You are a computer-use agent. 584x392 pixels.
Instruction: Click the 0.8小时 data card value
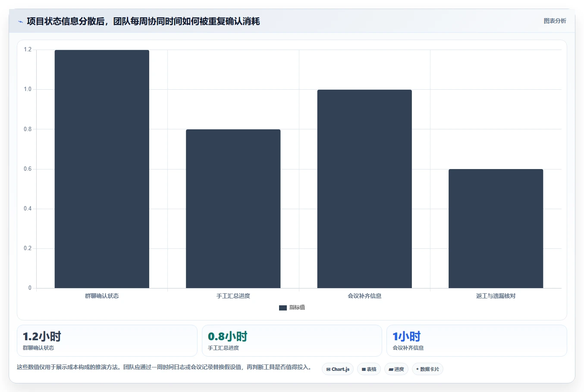pos(227,336)
